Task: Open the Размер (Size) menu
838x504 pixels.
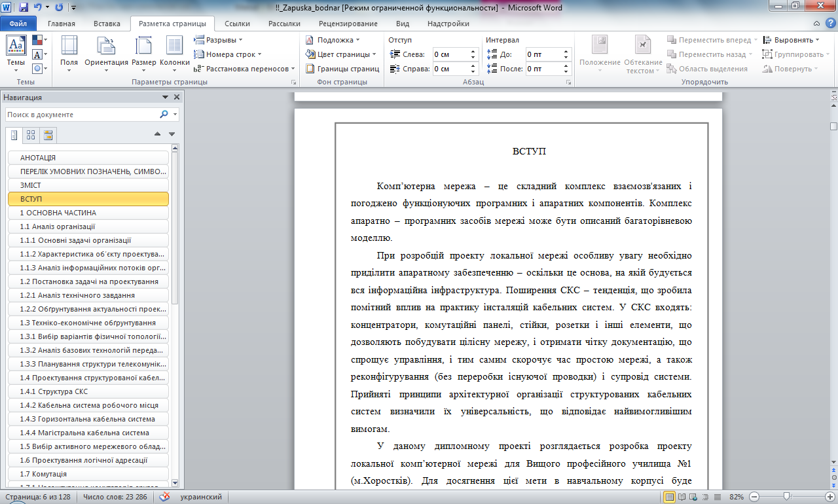Action: click(x=143, y=54)
